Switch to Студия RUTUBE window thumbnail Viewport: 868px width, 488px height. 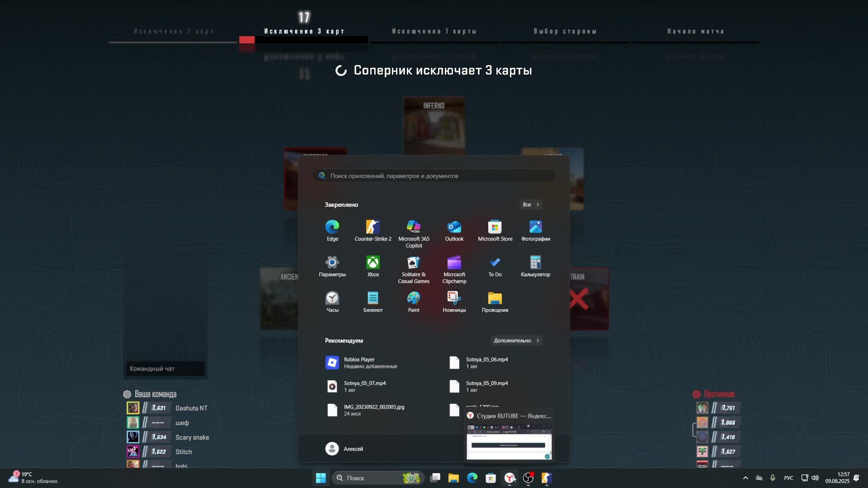tap(509, 441)
